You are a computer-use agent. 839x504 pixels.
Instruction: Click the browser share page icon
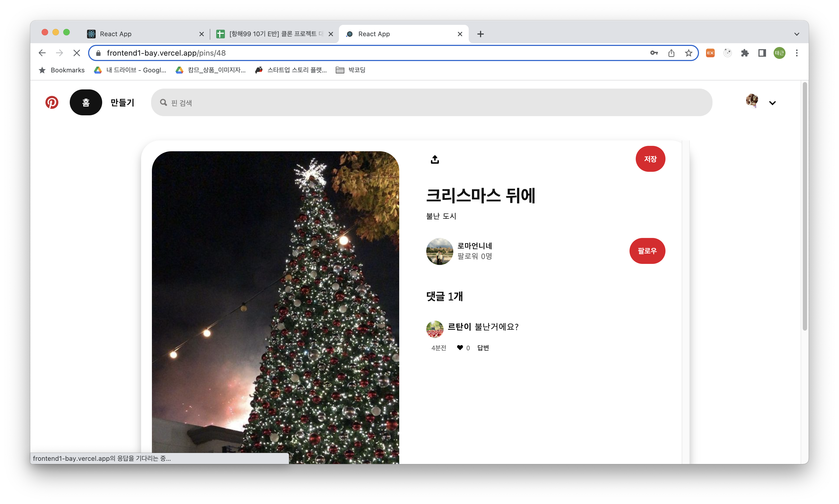(x=671, y=53)
